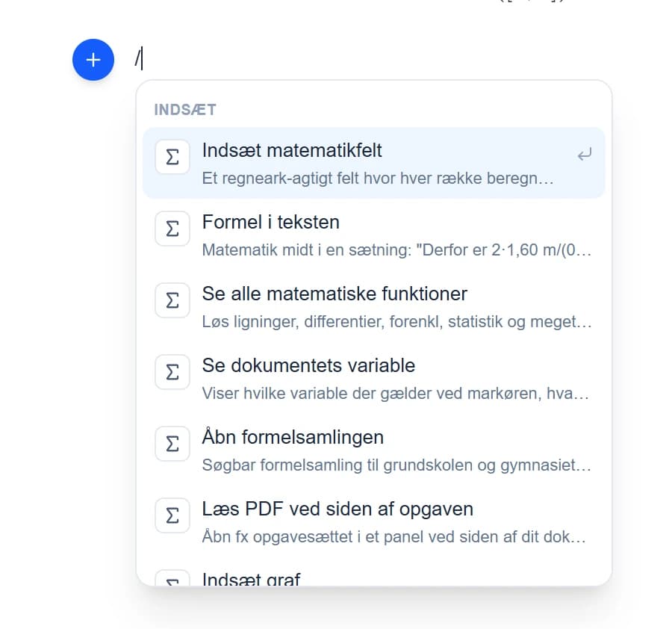Click sigma icon beside Se dokumentets variable

point(172,372)
